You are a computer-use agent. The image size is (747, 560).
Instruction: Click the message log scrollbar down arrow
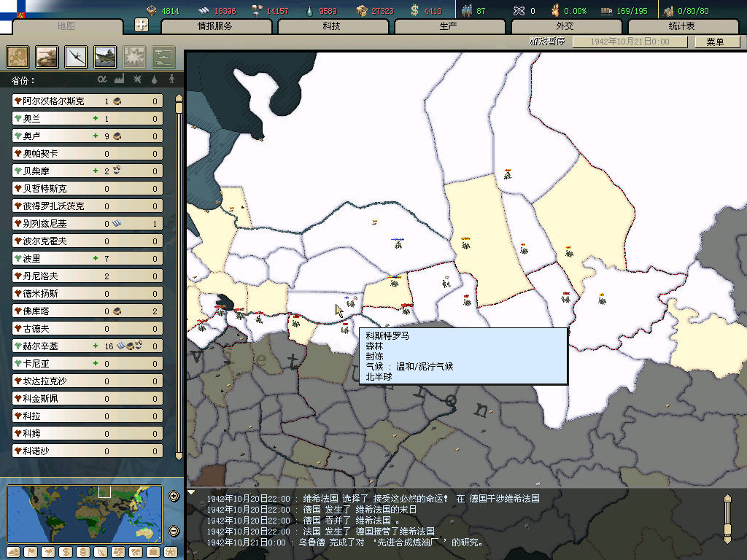pyautogui.click(x=727, y=540)
